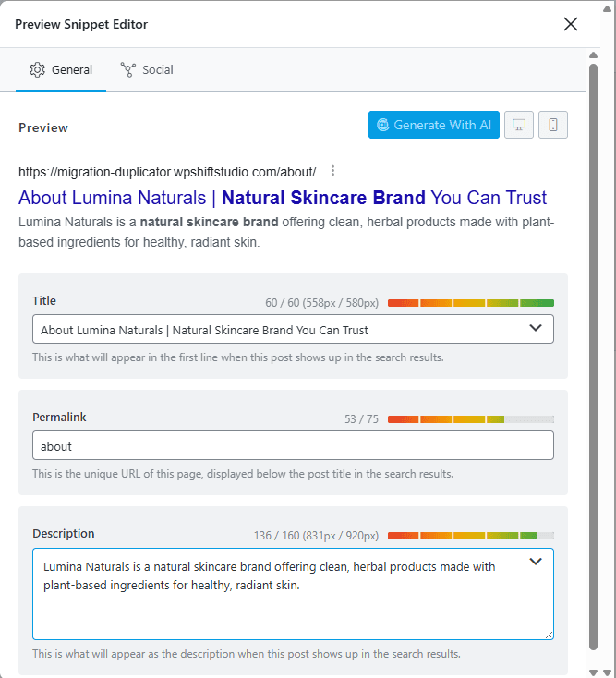Click the modal's vertical scrollbar

(x=594, y=357)
